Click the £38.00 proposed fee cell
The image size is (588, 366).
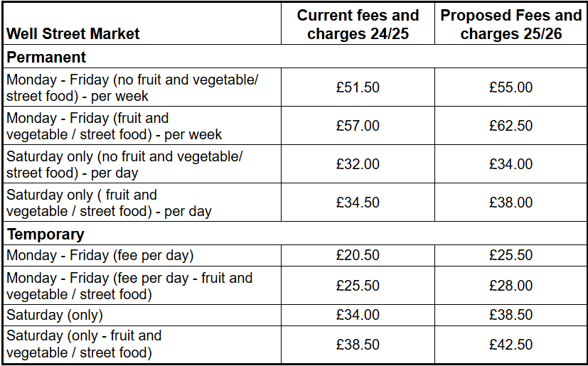pyautogui.click(x=511, y=203)
